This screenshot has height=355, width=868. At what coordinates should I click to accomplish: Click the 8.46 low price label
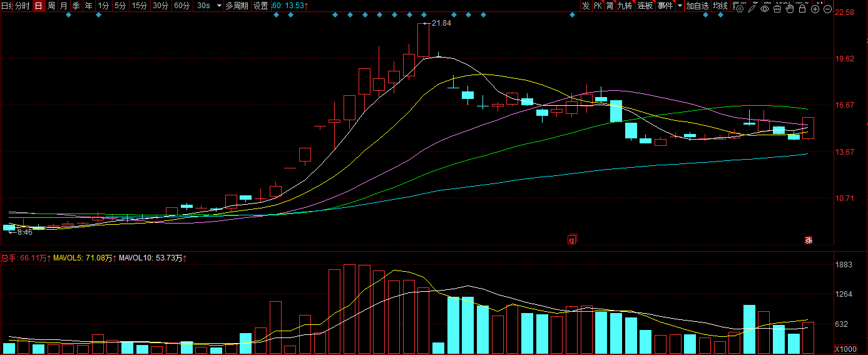(x=24, y=232)
